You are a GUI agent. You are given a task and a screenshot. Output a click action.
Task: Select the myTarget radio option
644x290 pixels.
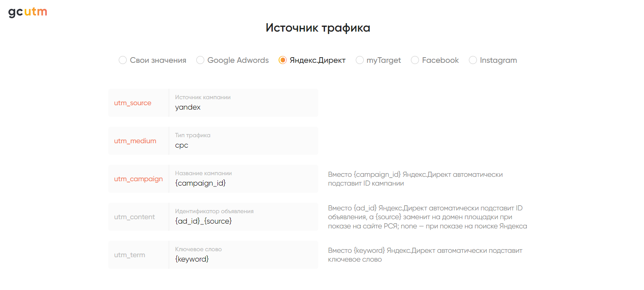378,60
